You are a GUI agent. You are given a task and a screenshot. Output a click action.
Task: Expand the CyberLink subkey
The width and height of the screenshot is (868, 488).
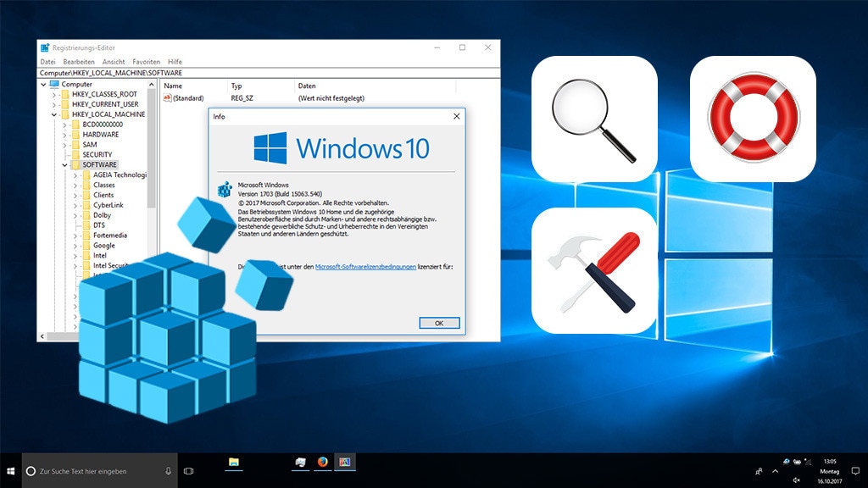click(x=75, y=205)
